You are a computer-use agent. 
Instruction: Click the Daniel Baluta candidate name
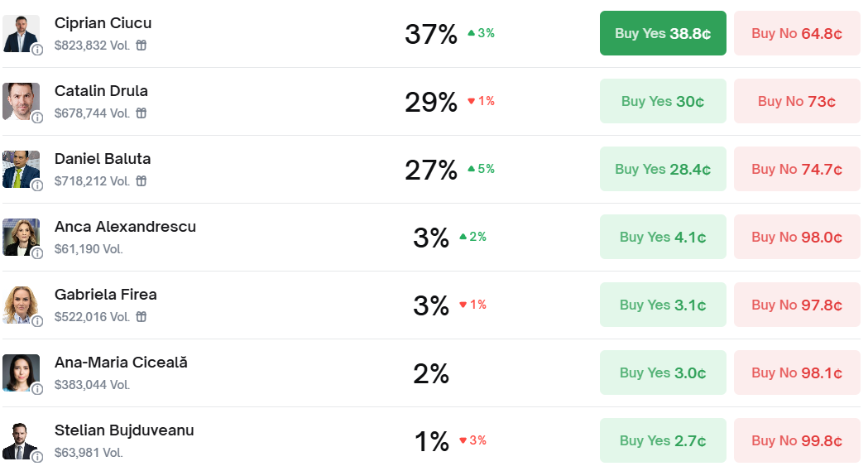103,159
